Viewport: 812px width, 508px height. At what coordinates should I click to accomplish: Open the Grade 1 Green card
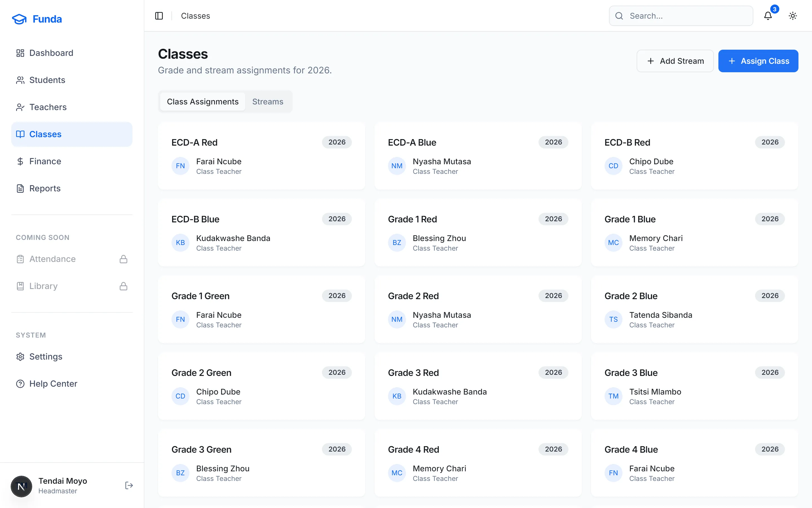[262, 309]
